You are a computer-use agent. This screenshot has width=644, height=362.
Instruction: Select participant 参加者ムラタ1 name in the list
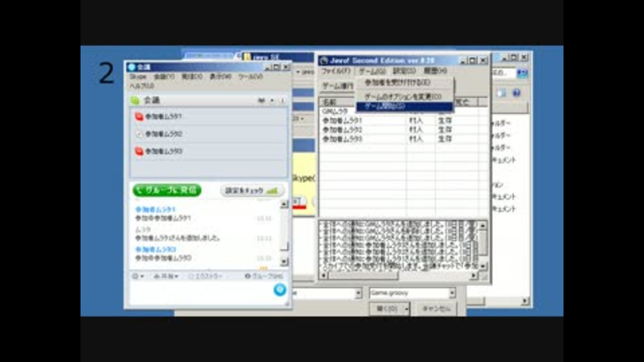tap(164, 117)
